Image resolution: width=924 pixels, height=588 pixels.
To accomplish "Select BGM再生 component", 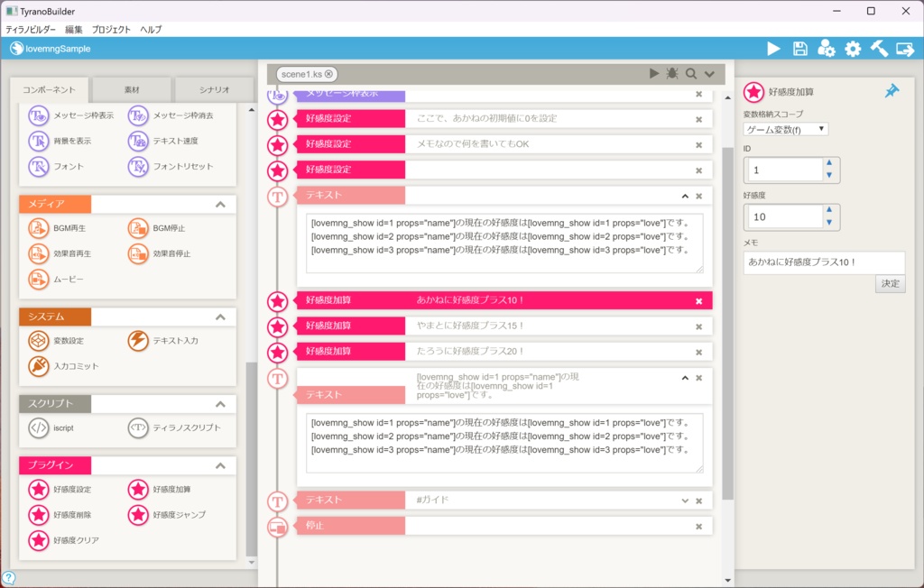I will click(57, 228).
